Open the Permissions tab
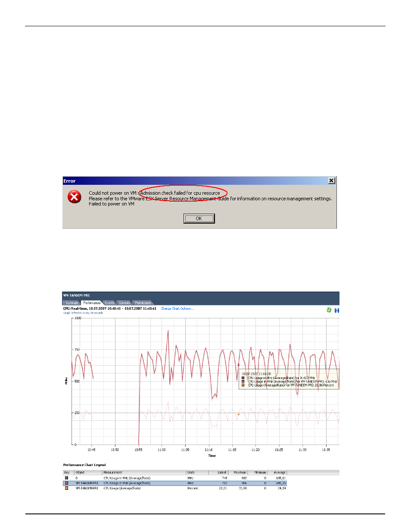The image size is (411, 532). 143,303
